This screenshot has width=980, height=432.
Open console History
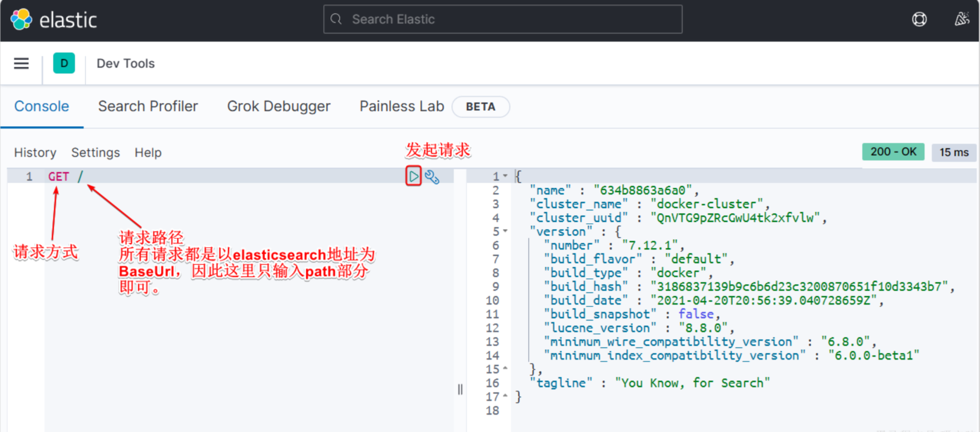35,153
